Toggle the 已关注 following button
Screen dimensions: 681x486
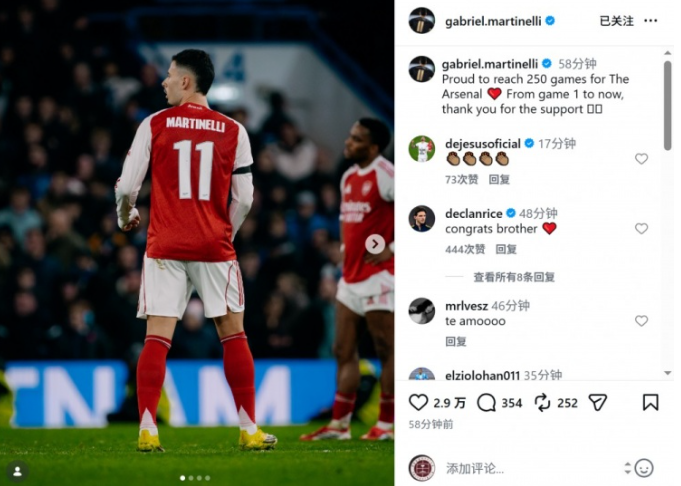pos(616,20)
